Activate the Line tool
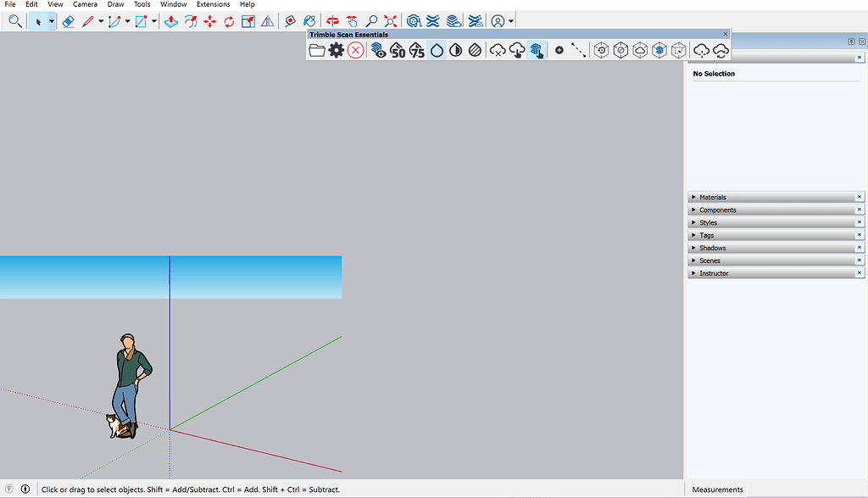 tap(87, 20)
